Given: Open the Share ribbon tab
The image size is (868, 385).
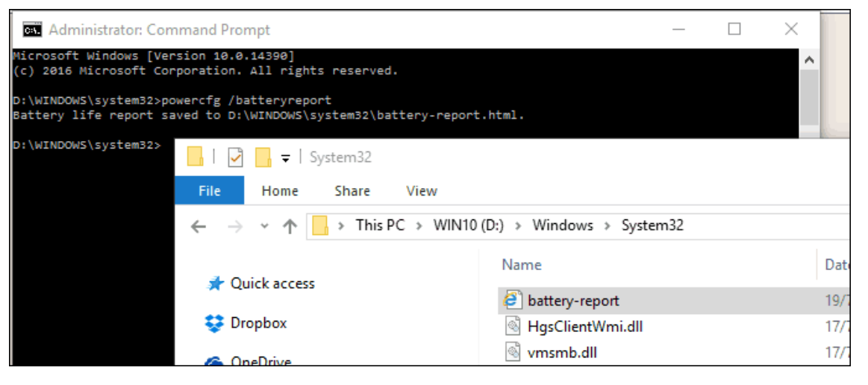Looking at the screenshot, I should point(352,191).
